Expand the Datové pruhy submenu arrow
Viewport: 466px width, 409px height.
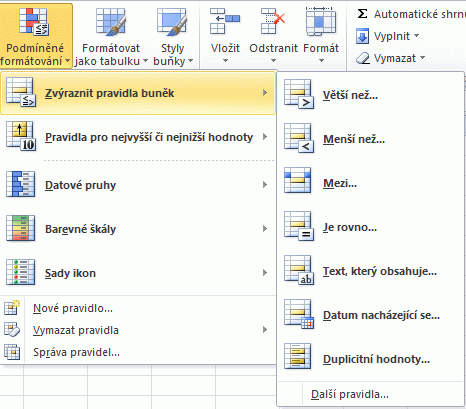[x=265, y=185]
